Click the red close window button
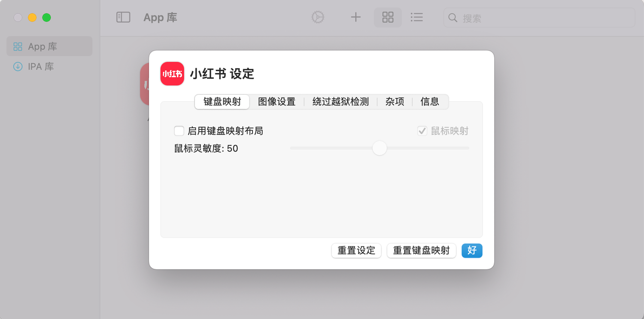The image size is (644, 319). pos(18,18)
